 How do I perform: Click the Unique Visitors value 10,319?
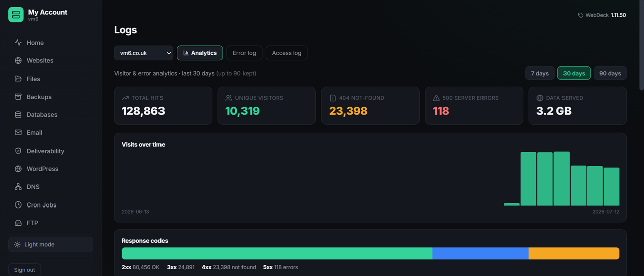point(243,111)
